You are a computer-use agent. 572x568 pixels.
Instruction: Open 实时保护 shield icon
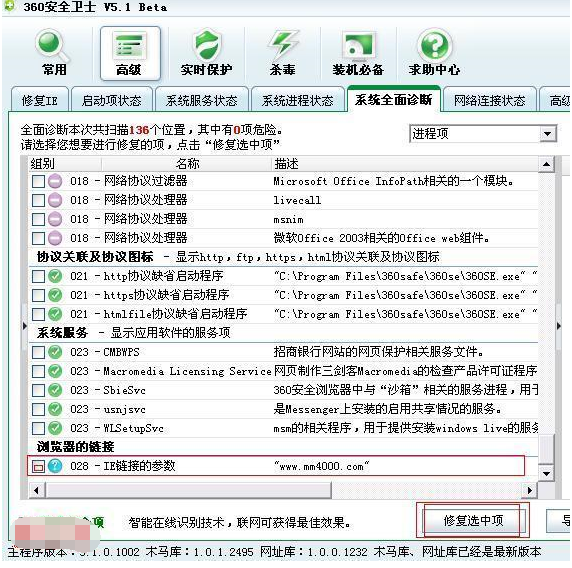206,53
